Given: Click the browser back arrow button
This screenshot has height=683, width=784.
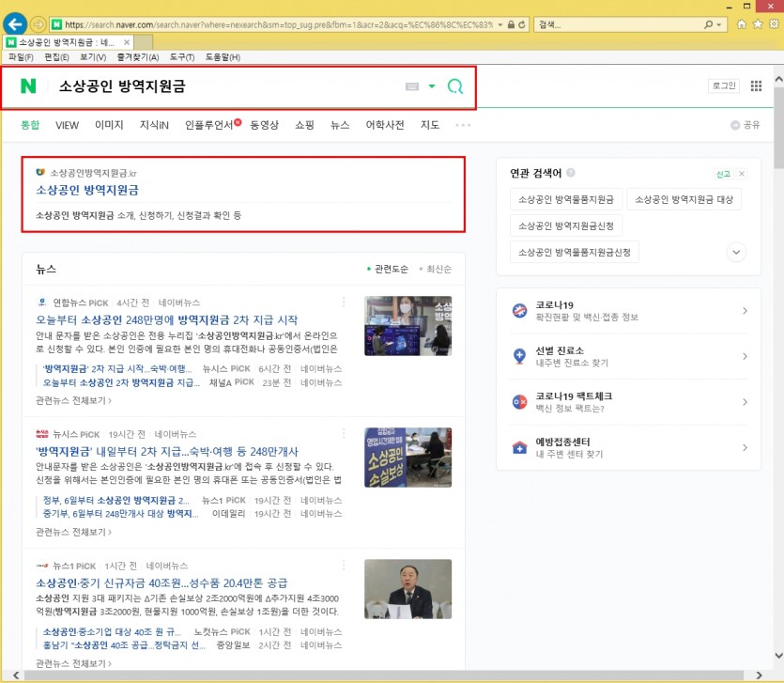Looking at the screenshot, I should tap(15, 23).
